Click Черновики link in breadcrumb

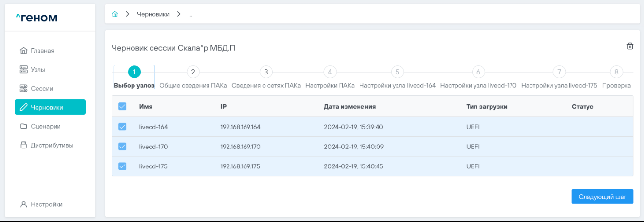tap(153, 14)
